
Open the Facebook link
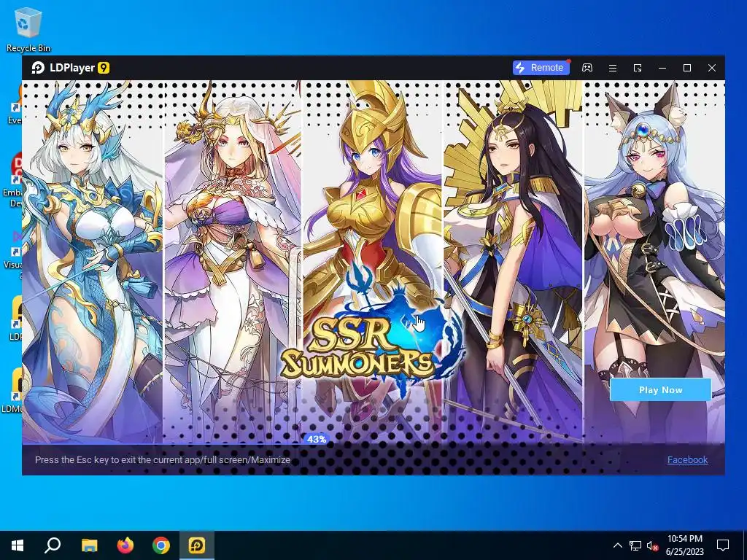click(x=687, y=460)
